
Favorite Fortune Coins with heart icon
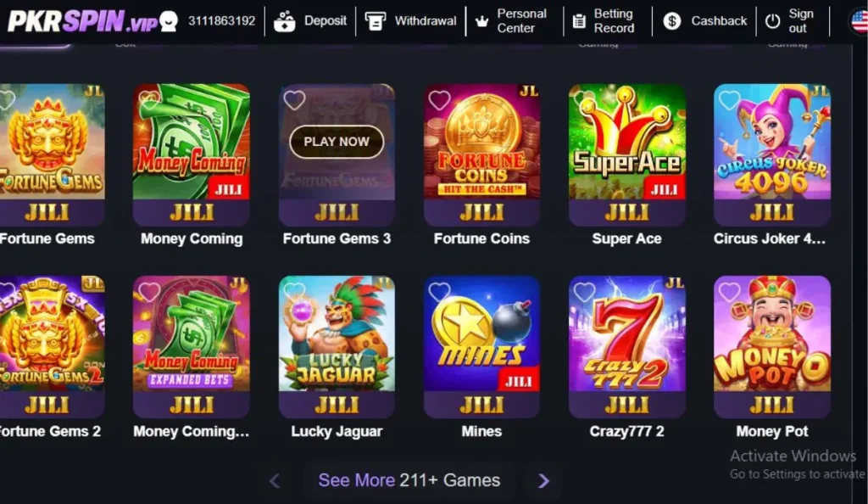(x=440, y=100)
